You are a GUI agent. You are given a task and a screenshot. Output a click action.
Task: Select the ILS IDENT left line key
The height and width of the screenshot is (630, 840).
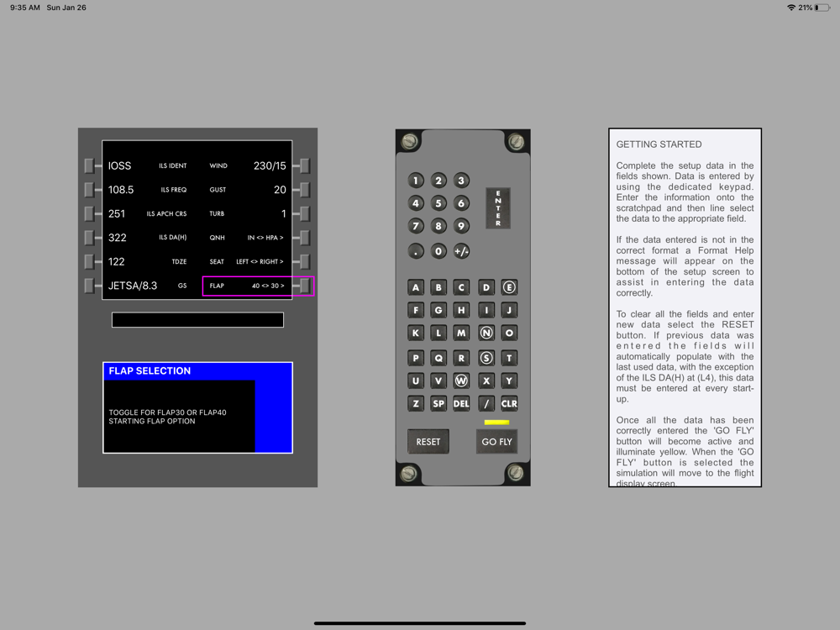click(x=90, y=165)
